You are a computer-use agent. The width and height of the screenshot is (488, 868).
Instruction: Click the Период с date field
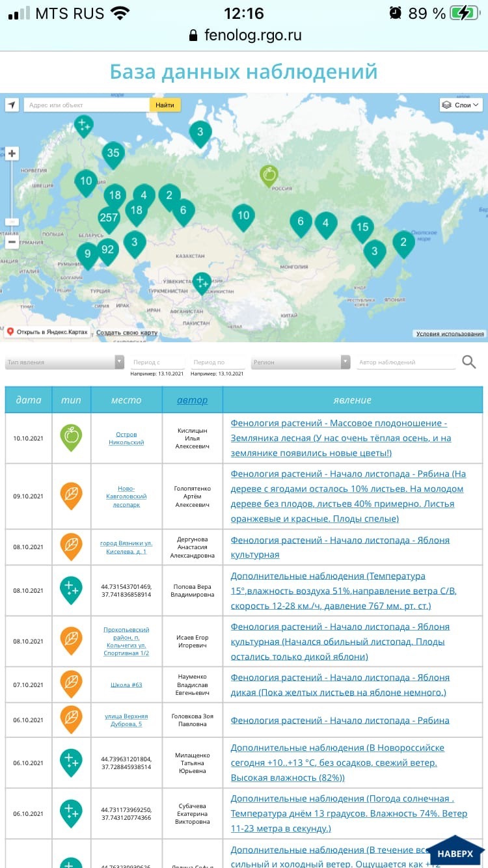tap(157, 362)
